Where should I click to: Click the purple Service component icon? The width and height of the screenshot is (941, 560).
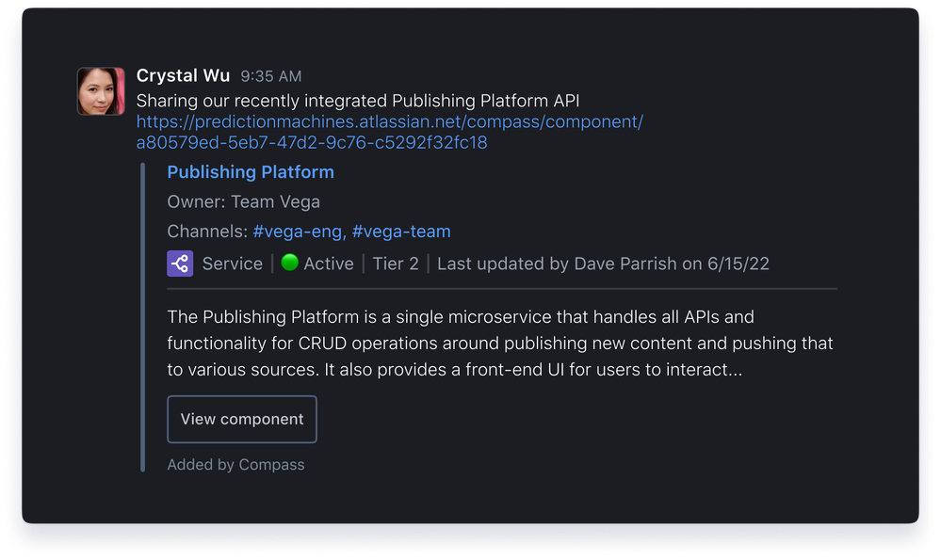click(180, 264)
